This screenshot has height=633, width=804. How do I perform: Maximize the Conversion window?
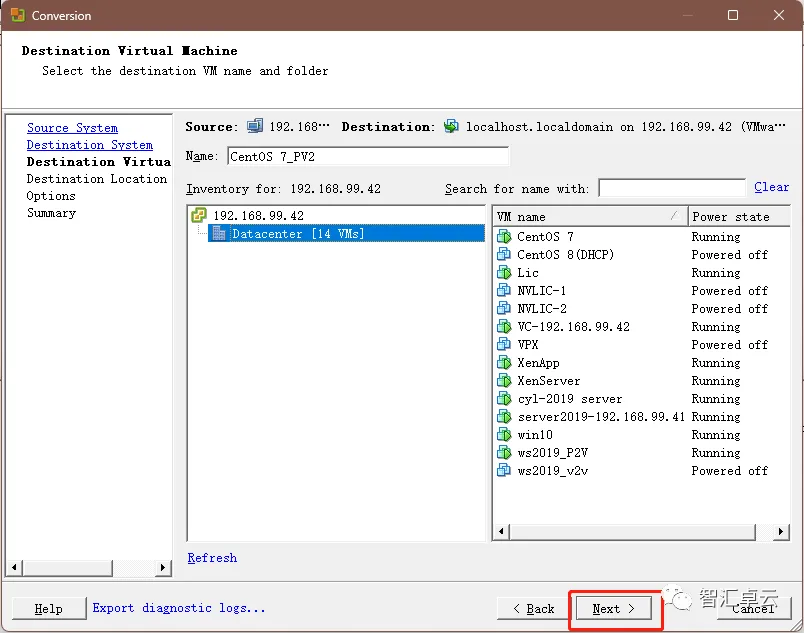(733, 15)
